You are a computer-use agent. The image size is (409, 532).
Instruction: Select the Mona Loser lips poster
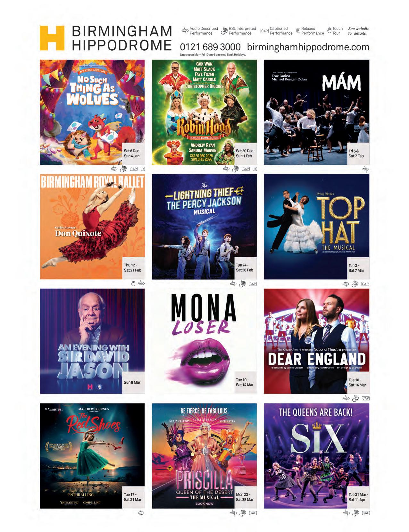(x=204, y=341)
